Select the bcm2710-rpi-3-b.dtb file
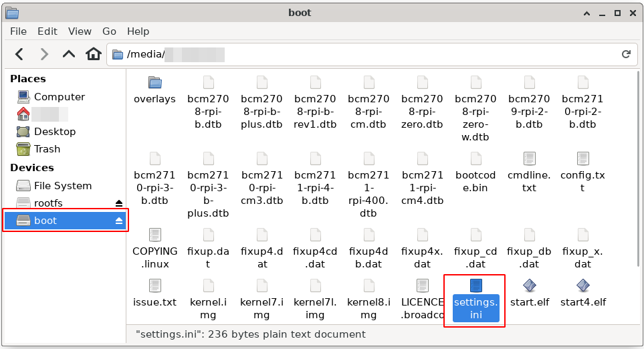644x349 pixels. pos(155,179)
